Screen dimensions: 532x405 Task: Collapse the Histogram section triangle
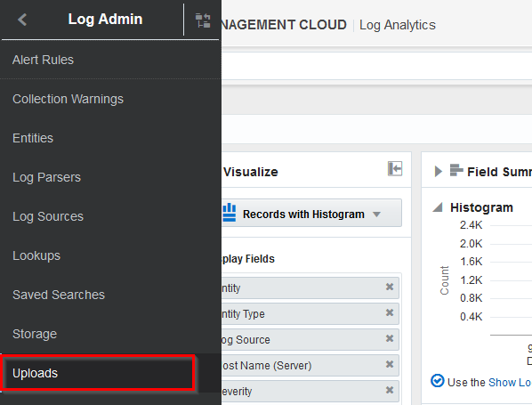(438, 207)
